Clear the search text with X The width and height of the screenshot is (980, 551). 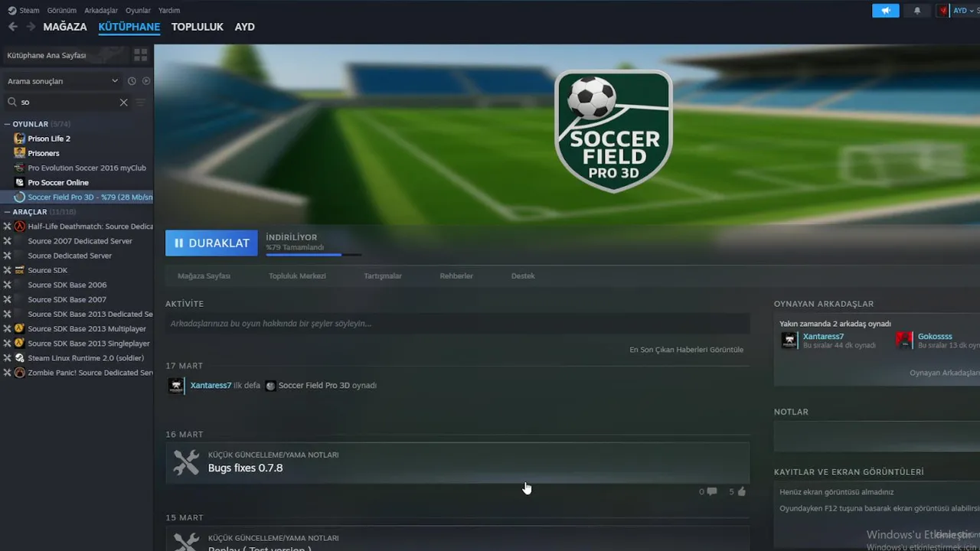click(x=123, y=102)
